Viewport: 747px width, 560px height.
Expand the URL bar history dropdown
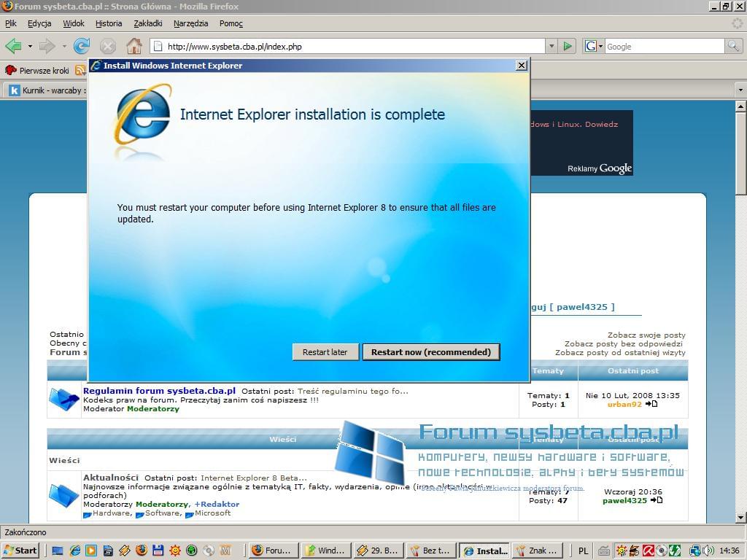(x=551, y=46)
